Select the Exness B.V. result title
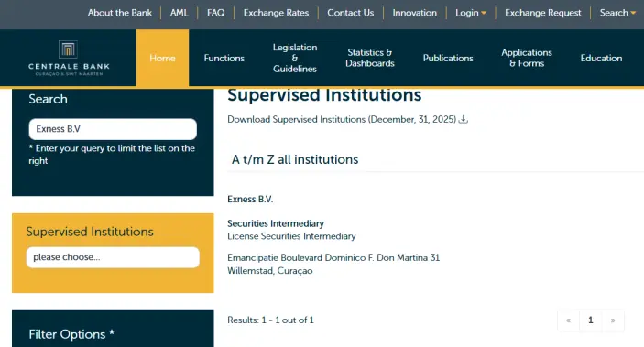644x347 pixels. (250, 200)
